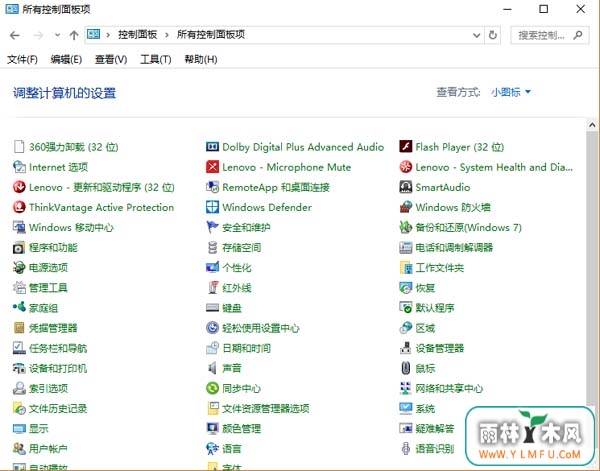Open the 备份和还原(Windows 7) link
The height and width of the screenshot is (471, 600).
(468, 228)
